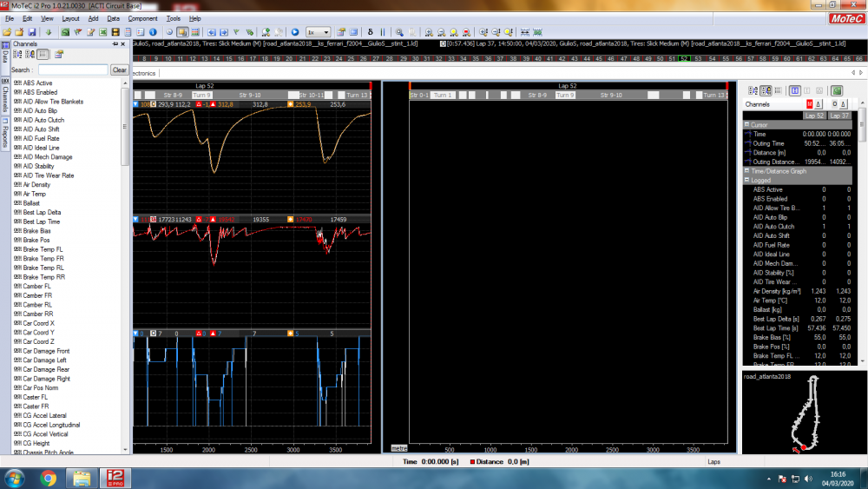Viewport: 868px width, 489px height.
Task: Click the Clear search button
Action: click(x=119, y=69)
